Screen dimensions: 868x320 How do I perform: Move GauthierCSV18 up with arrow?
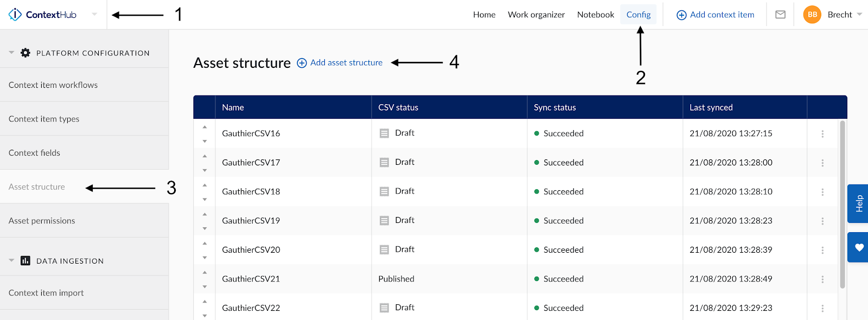tap(205, 185)
